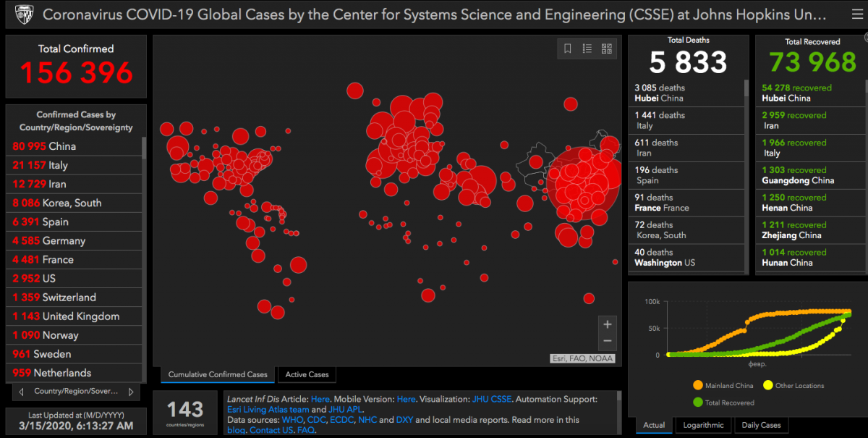868x438 pixels.
Task: Click the zoom-in plus icon on the map
Action: coord(607,324)
